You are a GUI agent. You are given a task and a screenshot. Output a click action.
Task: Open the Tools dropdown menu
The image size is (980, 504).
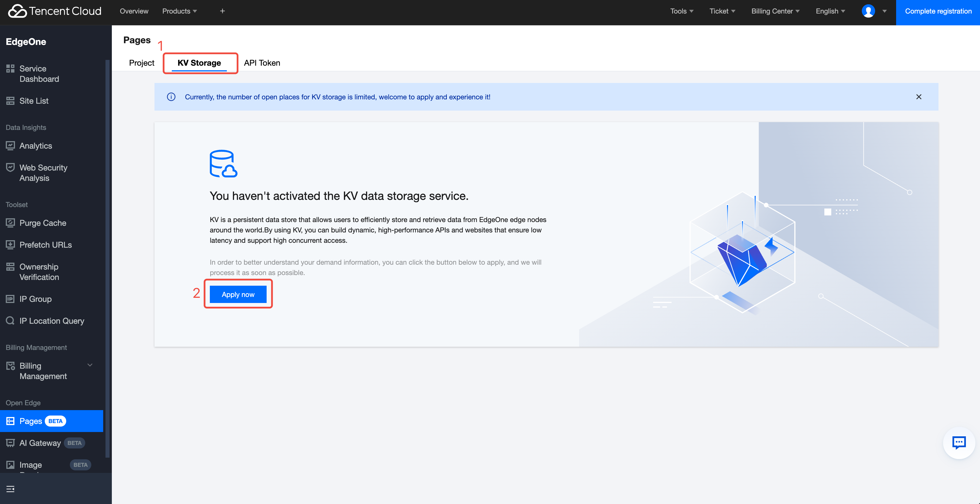click(x=682, y=11)
